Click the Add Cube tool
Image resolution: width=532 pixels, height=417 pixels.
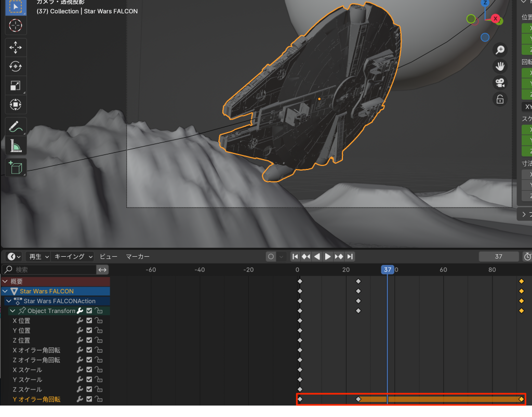click(x=16, y=167)
